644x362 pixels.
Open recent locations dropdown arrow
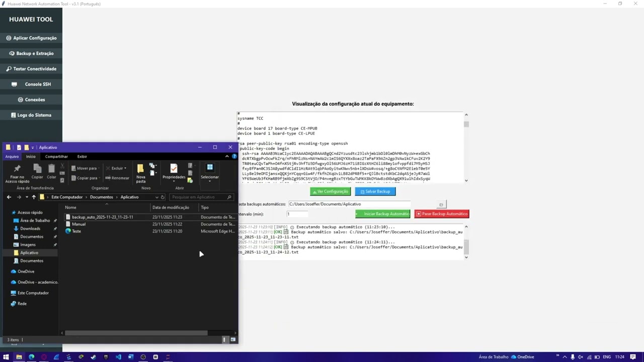tap(27, 197)
